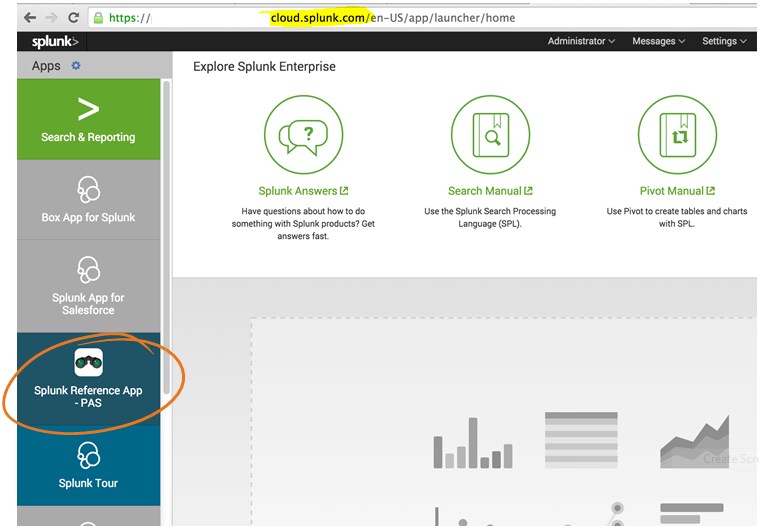Click the area chart placeholder icon

(x=695, y=442)
